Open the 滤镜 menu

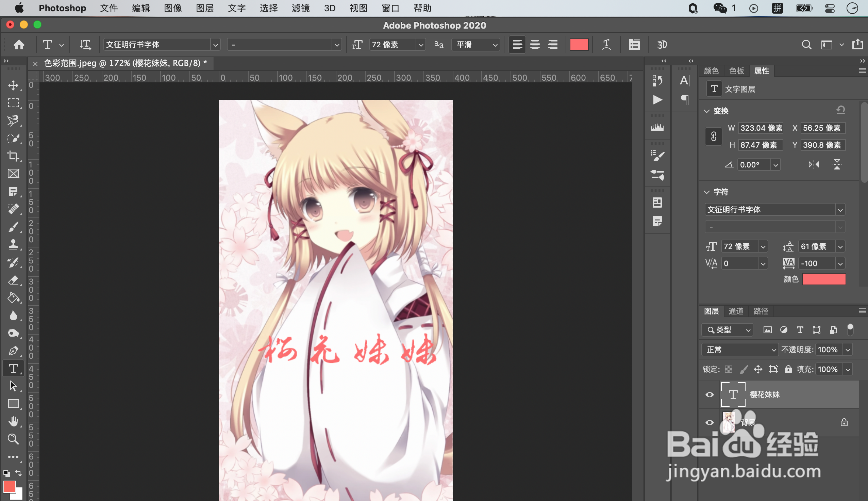click(300, 8)
